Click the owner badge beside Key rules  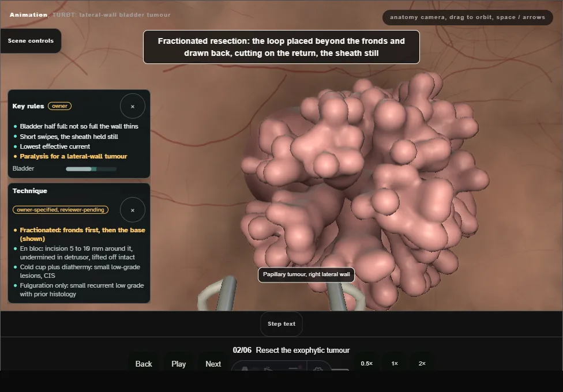coord(59,106)
